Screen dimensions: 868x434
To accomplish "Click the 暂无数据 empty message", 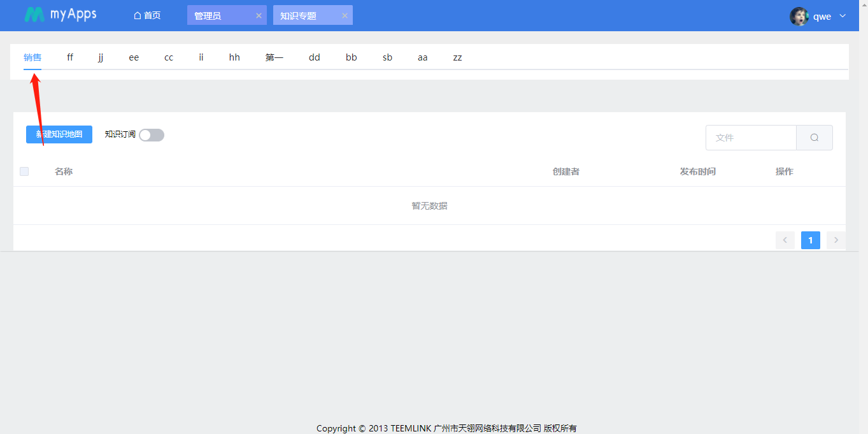I will click(x=429, y=206).
